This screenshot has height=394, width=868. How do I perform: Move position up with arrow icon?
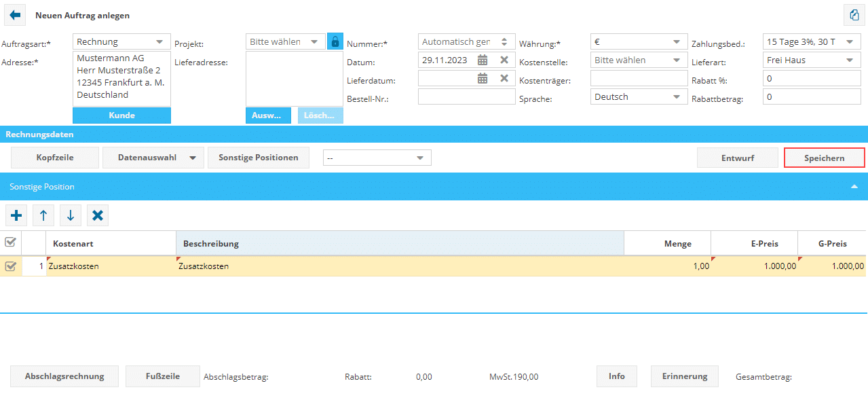pyautogui.click(x=43, y=216)
